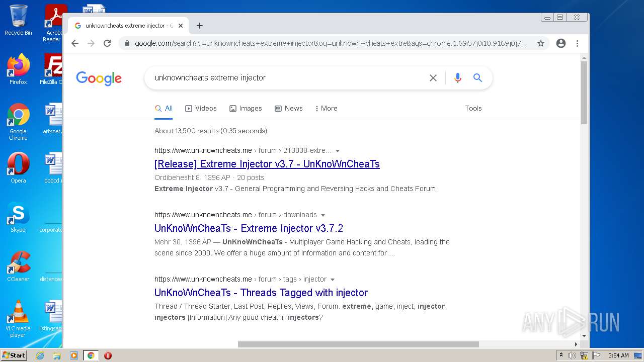Open a new tab with plus button
The width and height of the screenshot is (644, 362).
[200, 26]
